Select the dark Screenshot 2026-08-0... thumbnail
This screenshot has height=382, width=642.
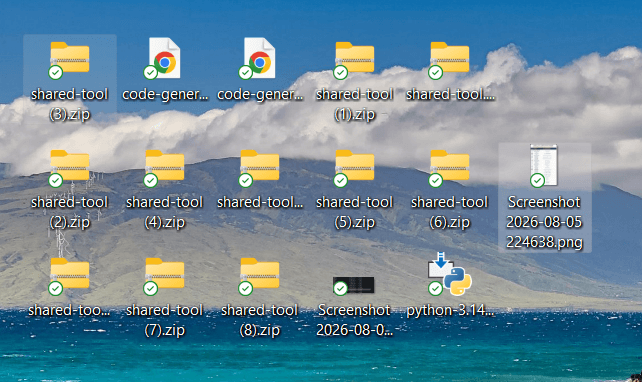[354, 285]
